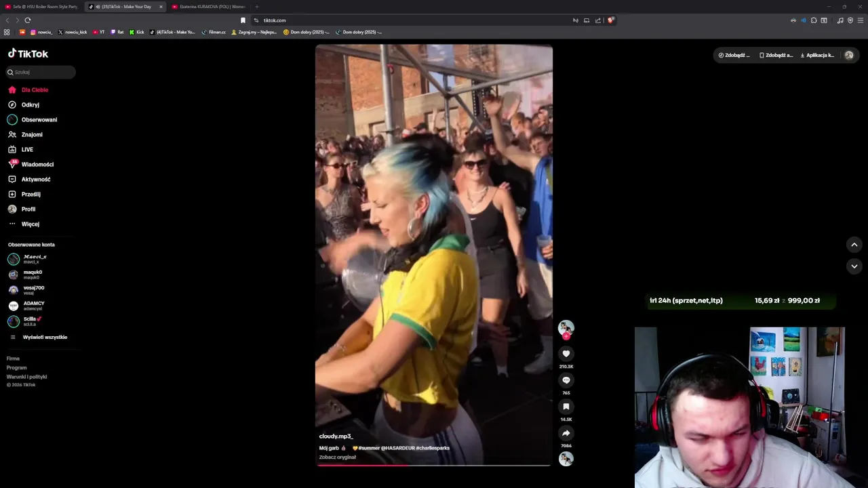The height and width of the screenshot is (488, 868).
Task: Click Zobacz oryginał under caption
Action: [337, 457]
